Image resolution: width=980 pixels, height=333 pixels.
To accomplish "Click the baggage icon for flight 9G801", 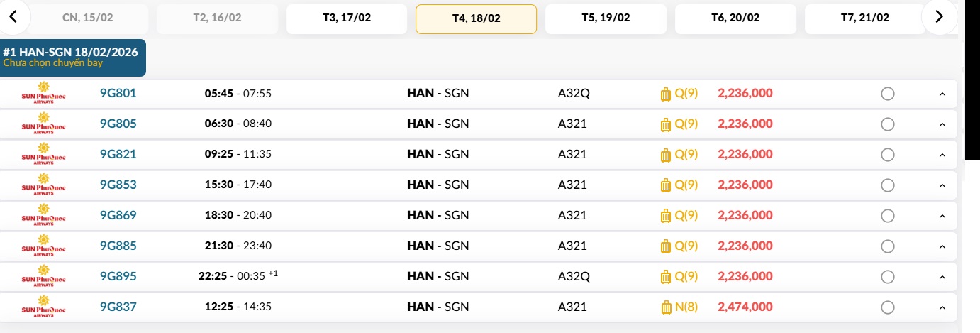I will tap(665, 94).
